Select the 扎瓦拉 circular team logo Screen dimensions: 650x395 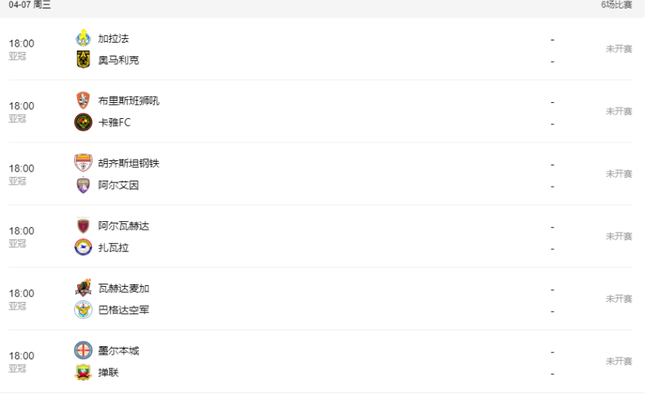[83, 247]
